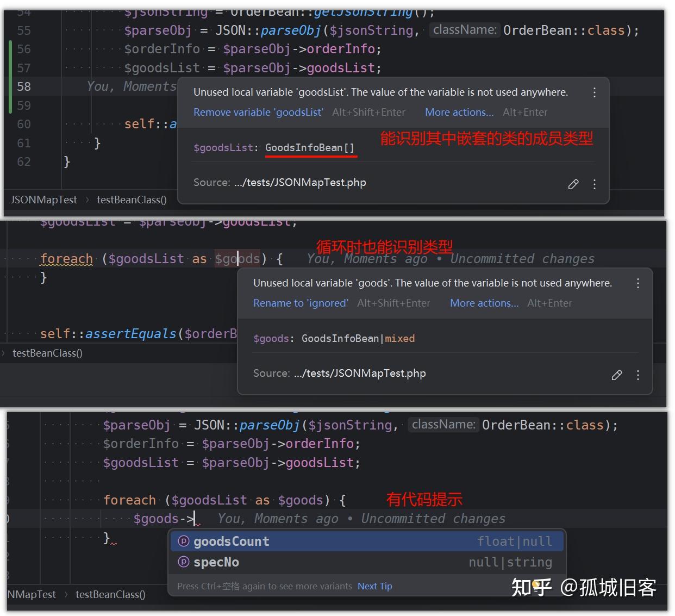Open the kebab menu beside the second Source link

tap(637, 375)
